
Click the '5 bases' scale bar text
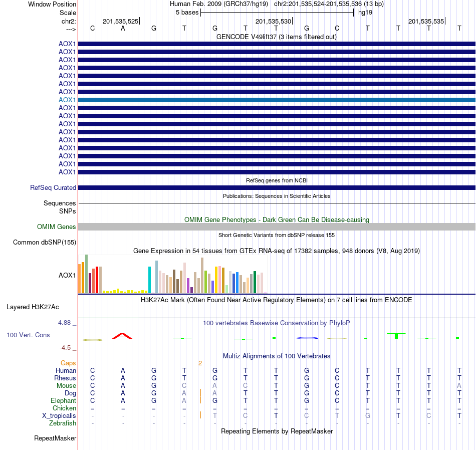tap(187, 13)
